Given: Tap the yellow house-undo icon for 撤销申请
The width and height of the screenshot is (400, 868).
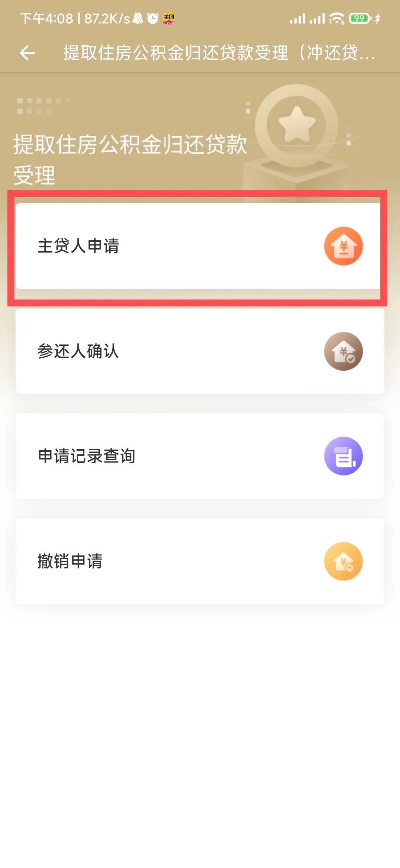Looking at the screenshot, I should (343, 561).
